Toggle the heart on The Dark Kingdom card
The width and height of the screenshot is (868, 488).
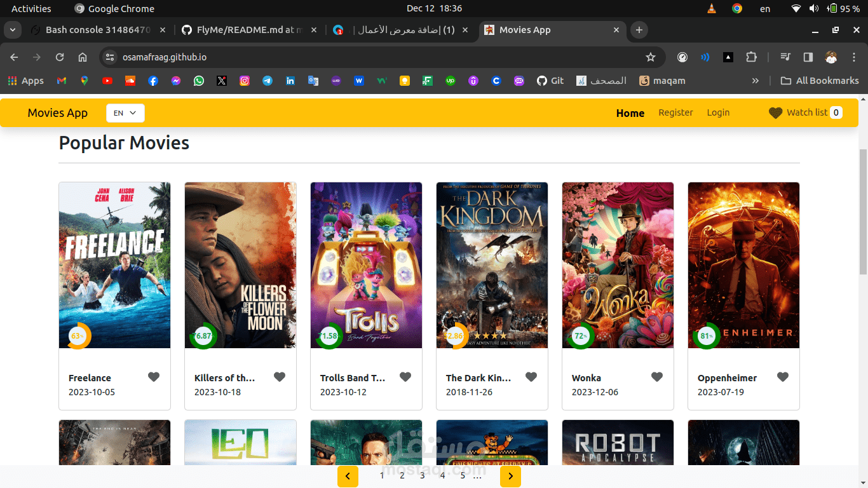531,377
